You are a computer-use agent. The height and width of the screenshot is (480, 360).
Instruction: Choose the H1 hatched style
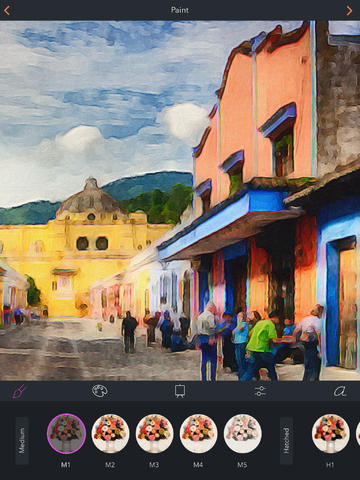(x=330, y=433)
